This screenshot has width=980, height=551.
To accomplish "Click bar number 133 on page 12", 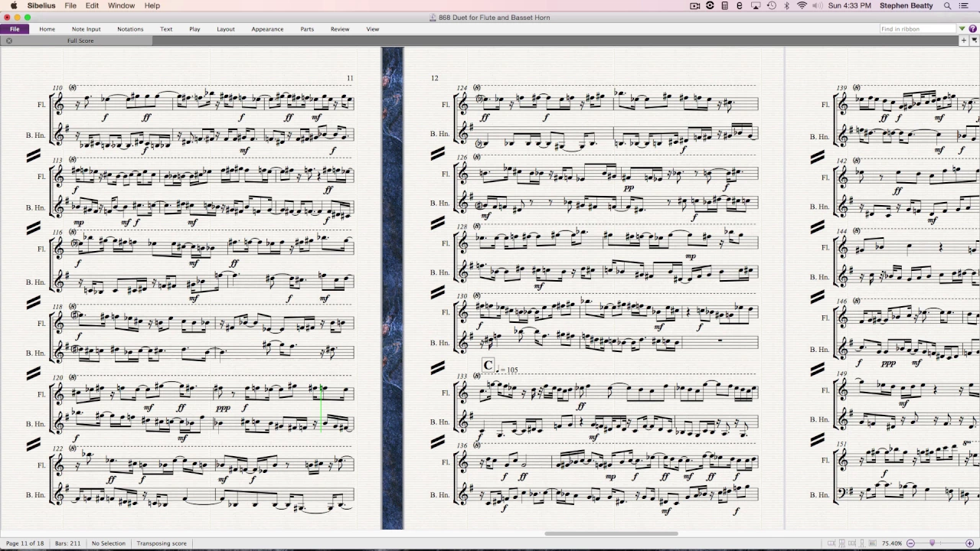I will [x=462, y=377].
